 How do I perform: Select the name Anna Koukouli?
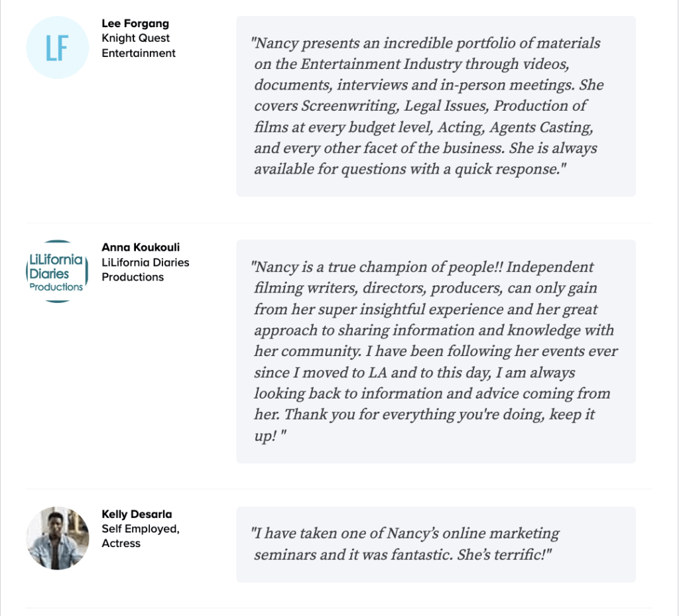click(141, 247)
